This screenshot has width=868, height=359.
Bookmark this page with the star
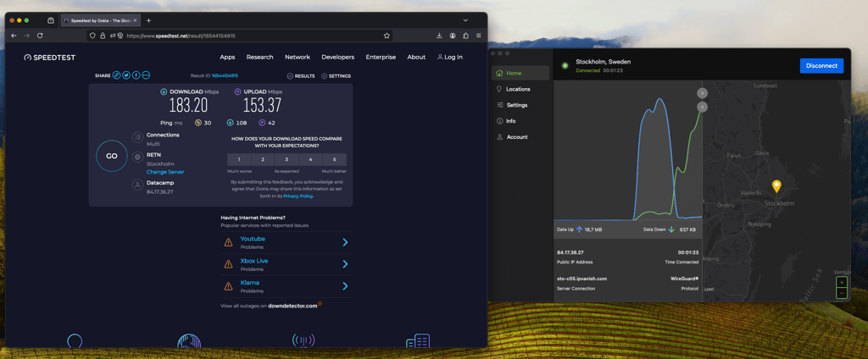pyautogui.click(x=387, y=36)
